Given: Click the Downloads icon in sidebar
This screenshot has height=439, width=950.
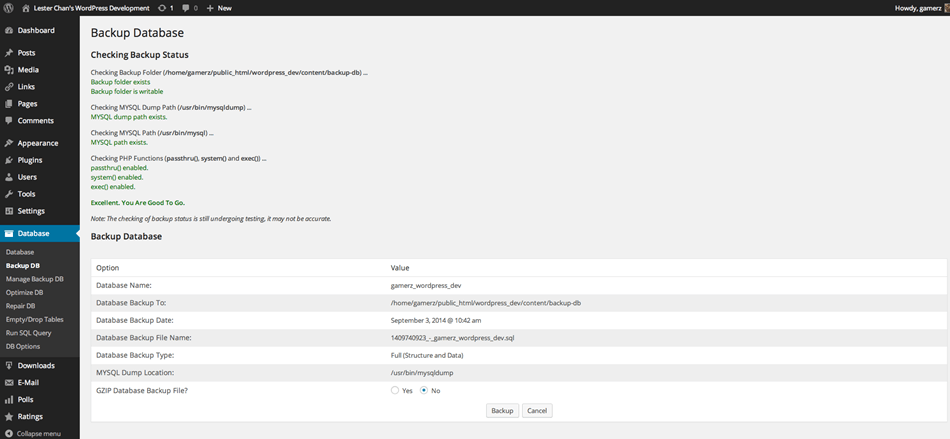Looking at the screenshot, I should tap(9, 366).
